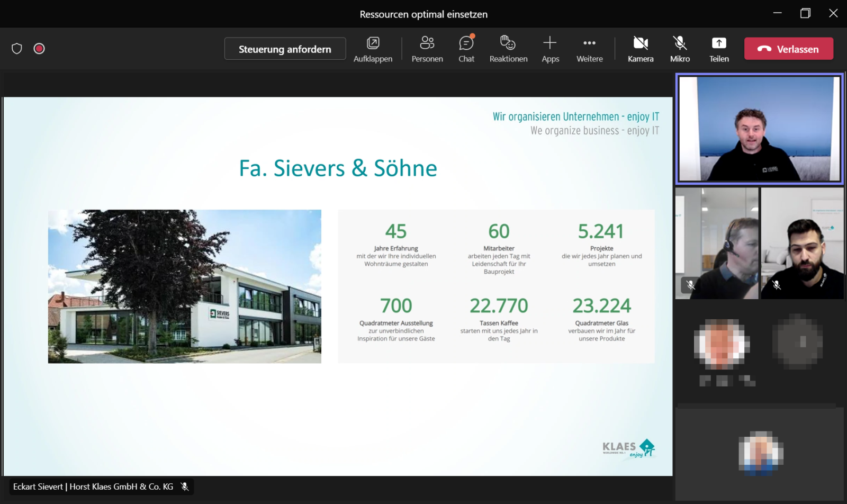
Task: Close the meeting window
Action: point(833,13)
